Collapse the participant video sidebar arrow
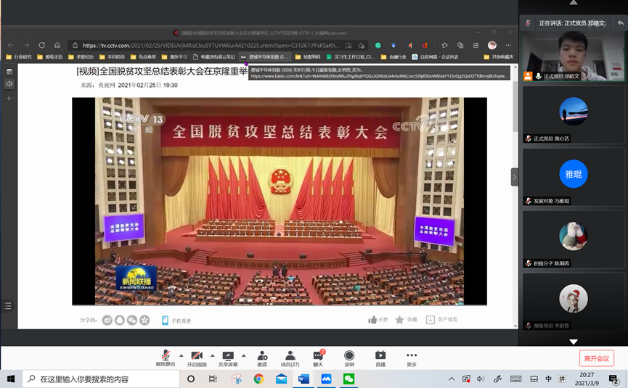The width and height of the screenshot is (628, 388). pyautogui.click(x=515, y=177)
